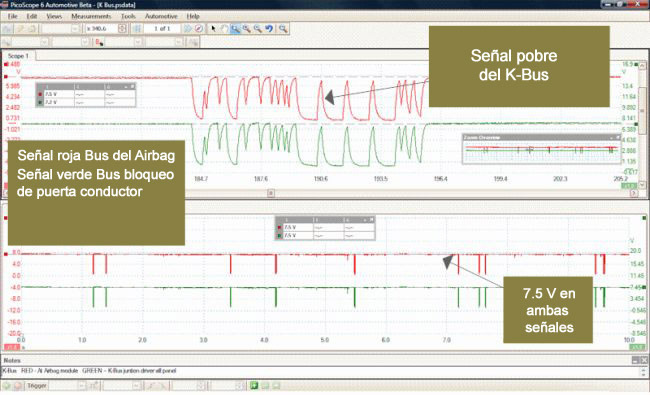Click the zoom to full view magnifier
This screenshot has width=650, height=395.
(283, 29)
